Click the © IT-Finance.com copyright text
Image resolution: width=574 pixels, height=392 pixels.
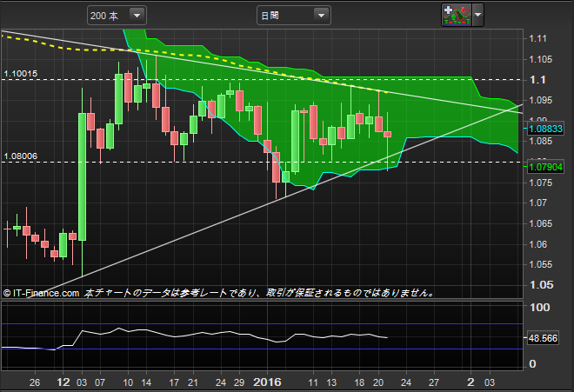coord(41,293)
